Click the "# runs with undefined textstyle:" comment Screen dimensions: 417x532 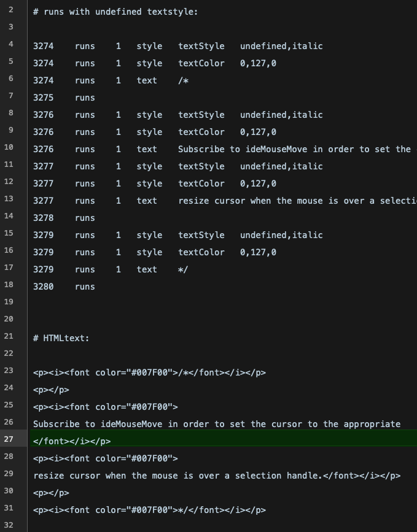click(115, 12)
